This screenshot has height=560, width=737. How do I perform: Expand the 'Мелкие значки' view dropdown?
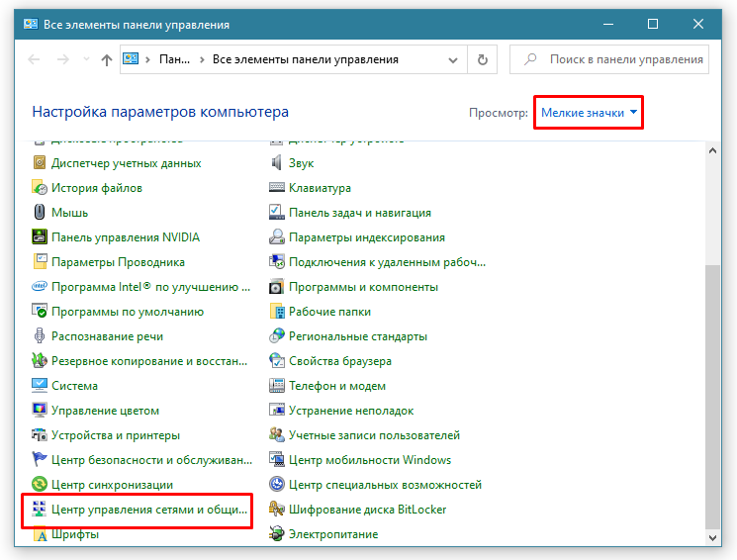[x=589, y=113]
